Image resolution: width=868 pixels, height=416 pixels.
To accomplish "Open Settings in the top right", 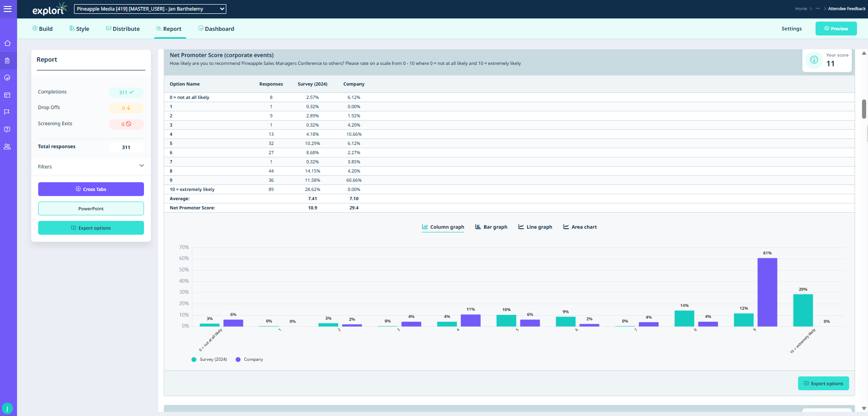I will coord(792,29).
